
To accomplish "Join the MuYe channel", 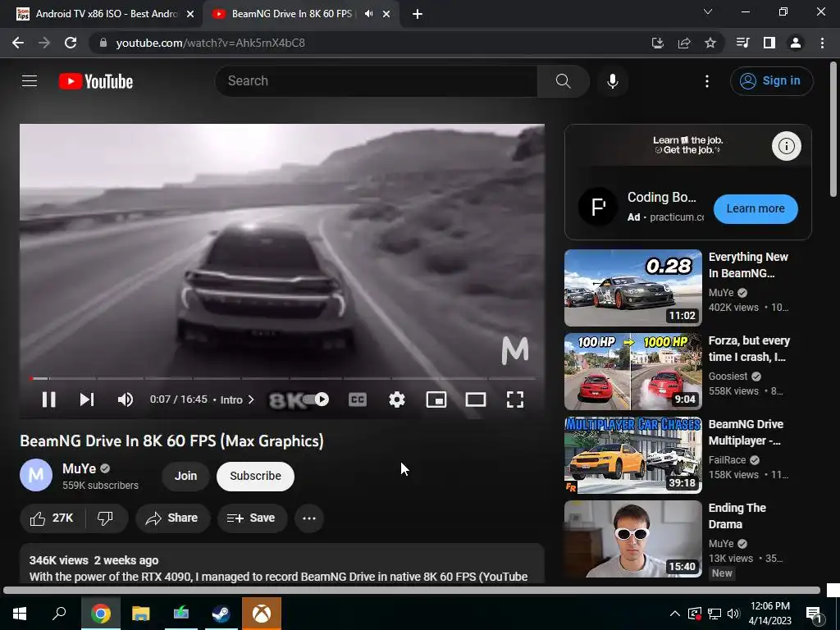I will (185, 476).
